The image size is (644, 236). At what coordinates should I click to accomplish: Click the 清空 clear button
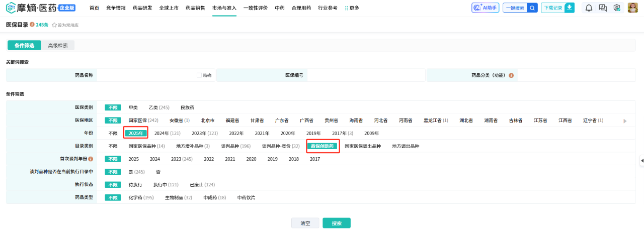(305, 223)
